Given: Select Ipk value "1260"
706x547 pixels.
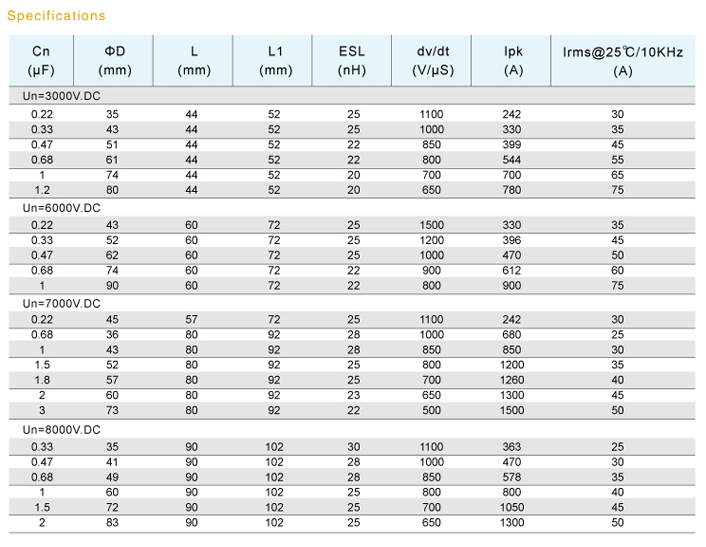Looking at the screenshot, I should (x=512, y=380).
